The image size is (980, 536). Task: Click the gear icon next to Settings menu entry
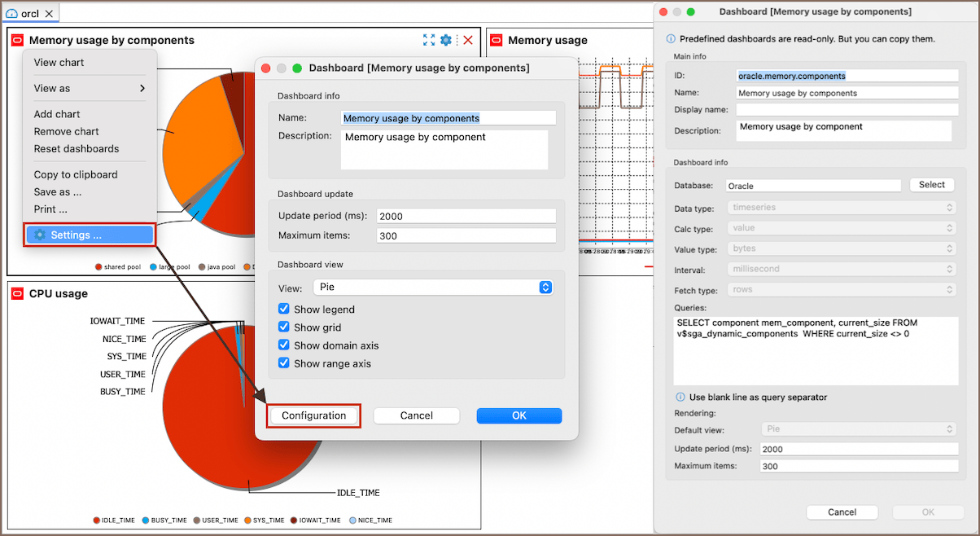click(40, 235)
